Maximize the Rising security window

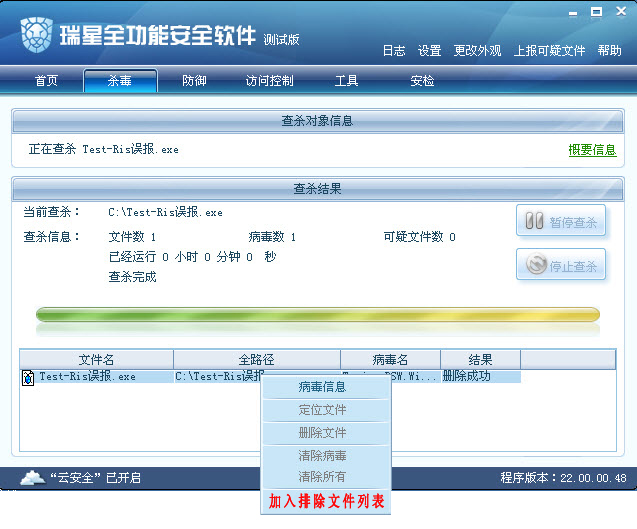596,12
